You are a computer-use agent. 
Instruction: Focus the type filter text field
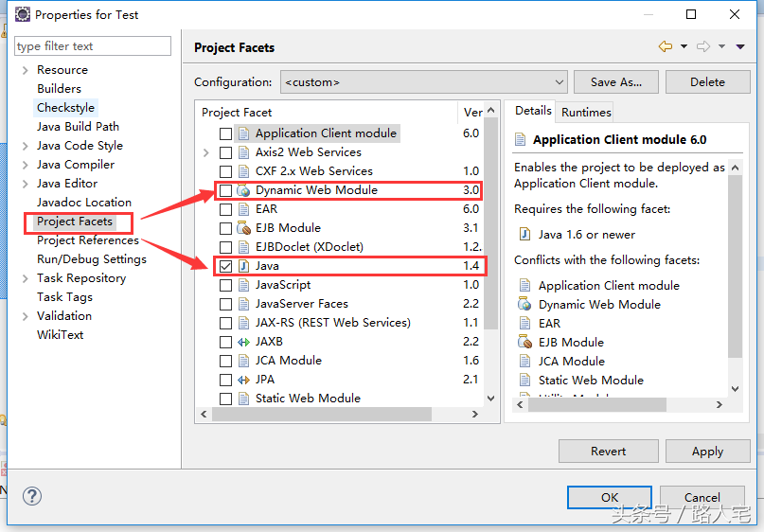93,46
